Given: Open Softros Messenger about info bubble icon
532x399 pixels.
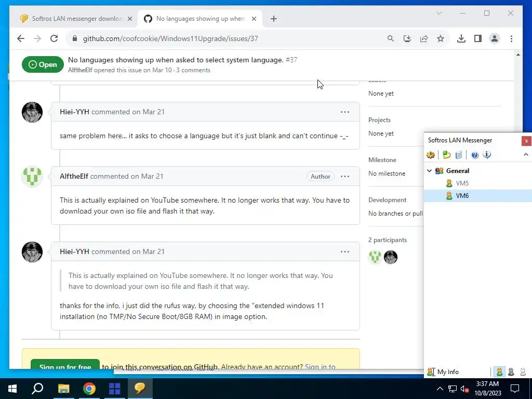Looking at the screenshot, I should (x=487, y=155).
